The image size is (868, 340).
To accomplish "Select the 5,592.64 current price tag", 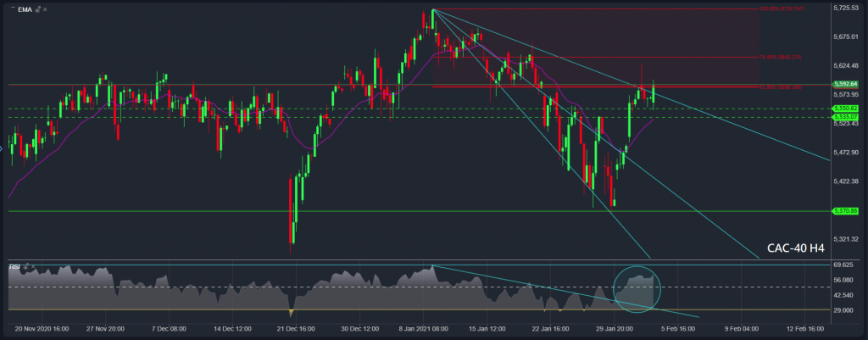I will tap(846, 85).
